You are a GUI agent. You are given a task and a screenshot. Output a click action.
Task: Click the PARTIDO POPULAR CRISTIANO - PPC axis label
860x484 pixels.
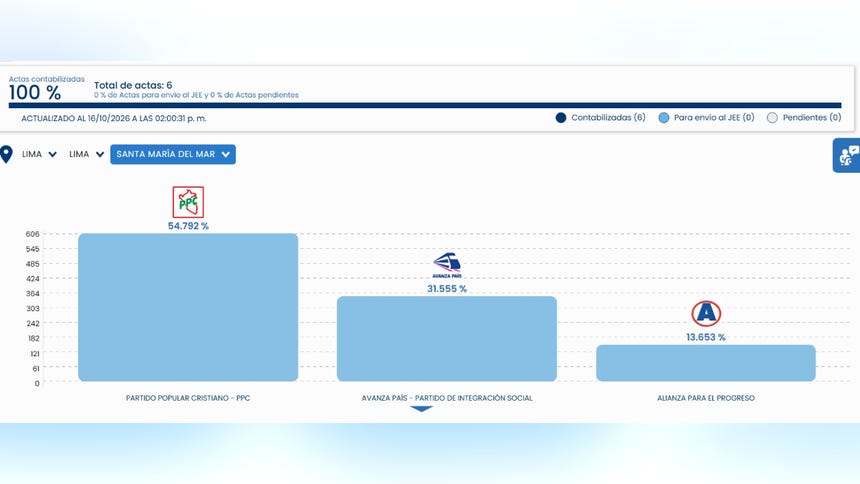point(188,398)
